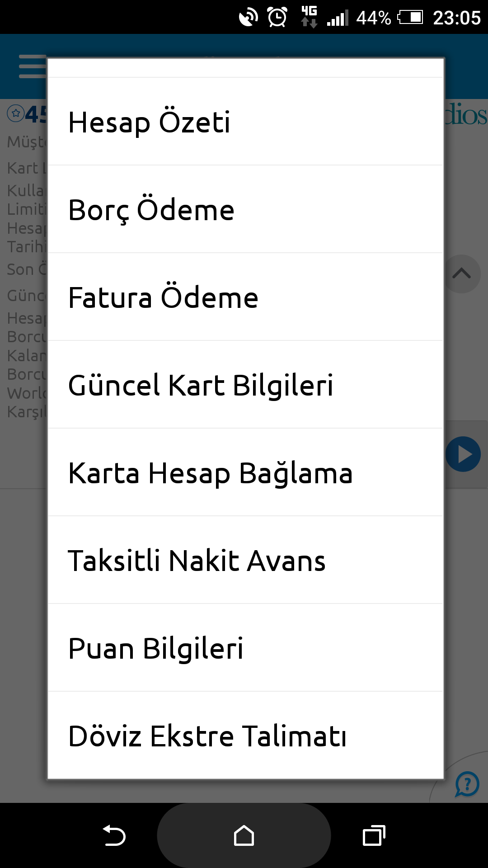Tap the star icon beside card number

click(16, 113)
